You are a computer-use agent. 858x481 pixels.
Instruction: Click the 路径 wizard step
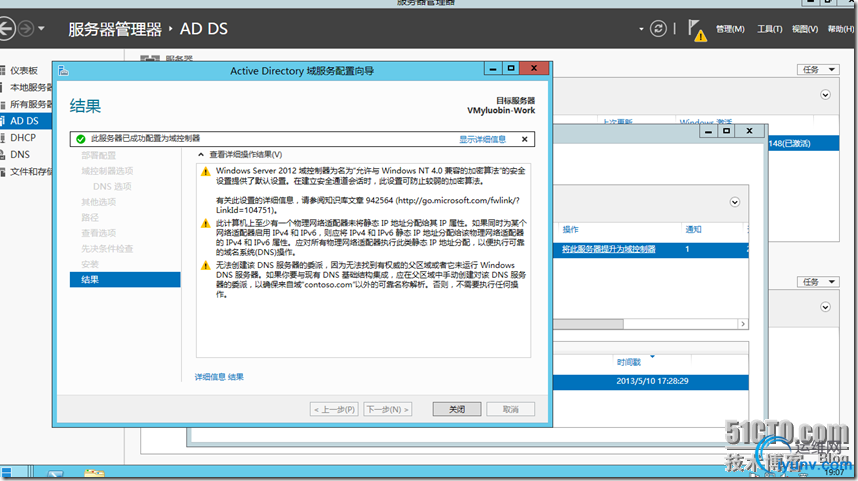(90, 218)
